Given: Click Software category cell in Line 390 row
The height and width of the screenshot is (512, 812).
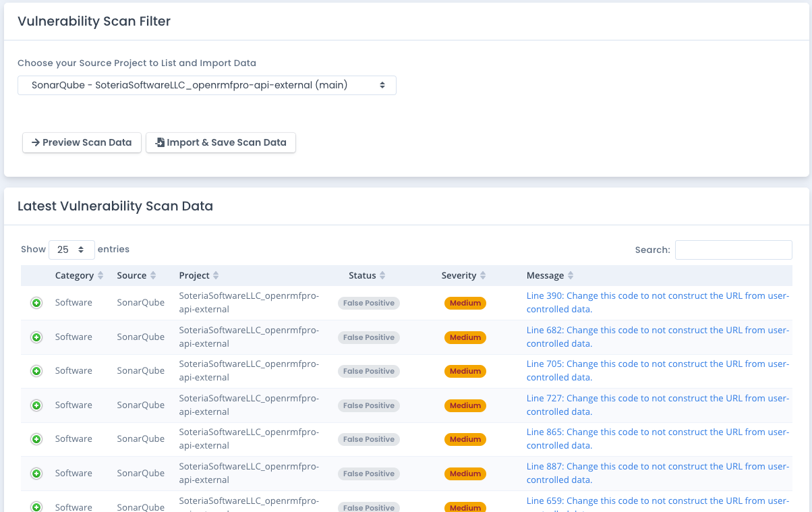Looking at the screenshot, I should [x=74, y=302].
